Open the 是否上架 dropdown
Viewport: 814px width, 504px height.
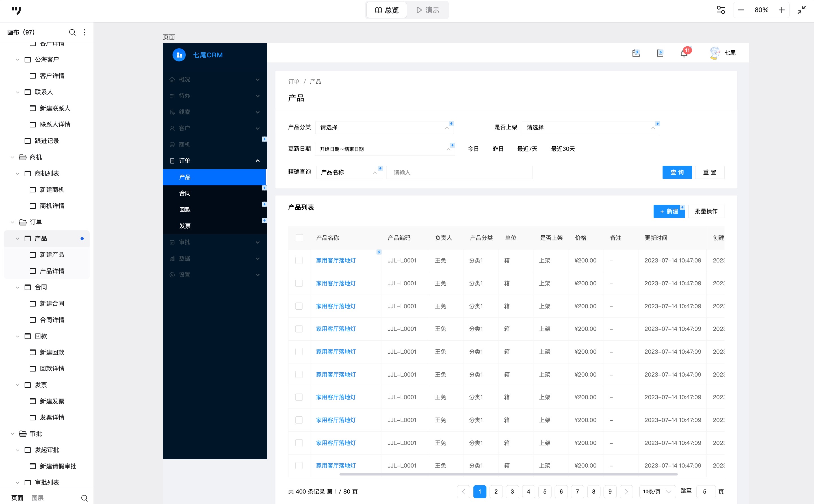590,128
